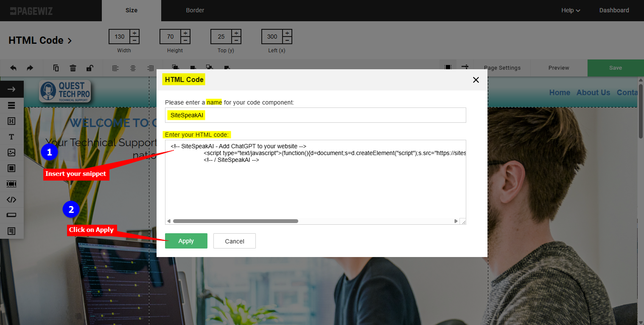Open Page Settings
The image size is (644, 325).
[502, 68]
